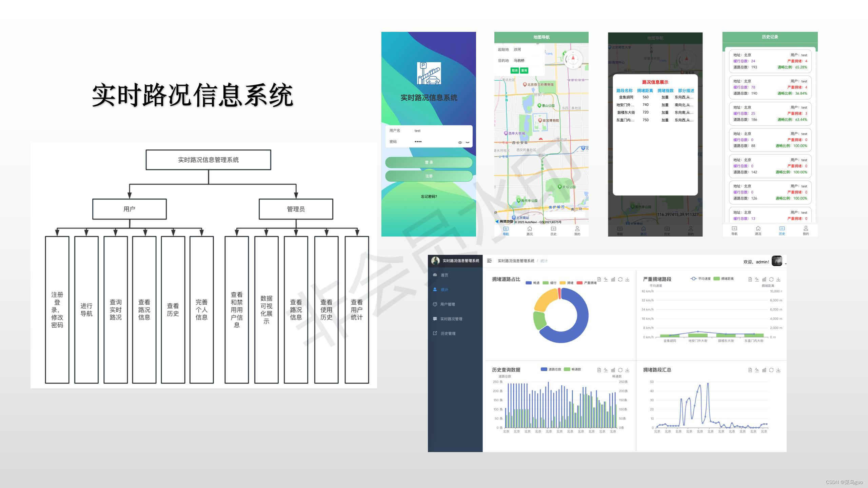The height and width of the screenshot is (488, 868).
Task: Open data view of 拥堵路段汇总 chart
Action: pos(750,370)
